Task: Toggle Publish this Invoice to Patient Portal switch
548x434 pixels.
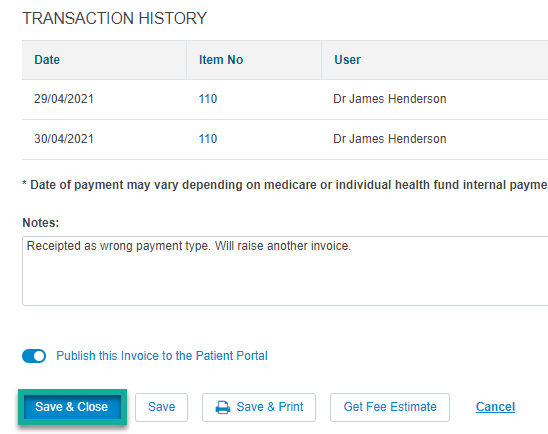Action: [34, 356]
